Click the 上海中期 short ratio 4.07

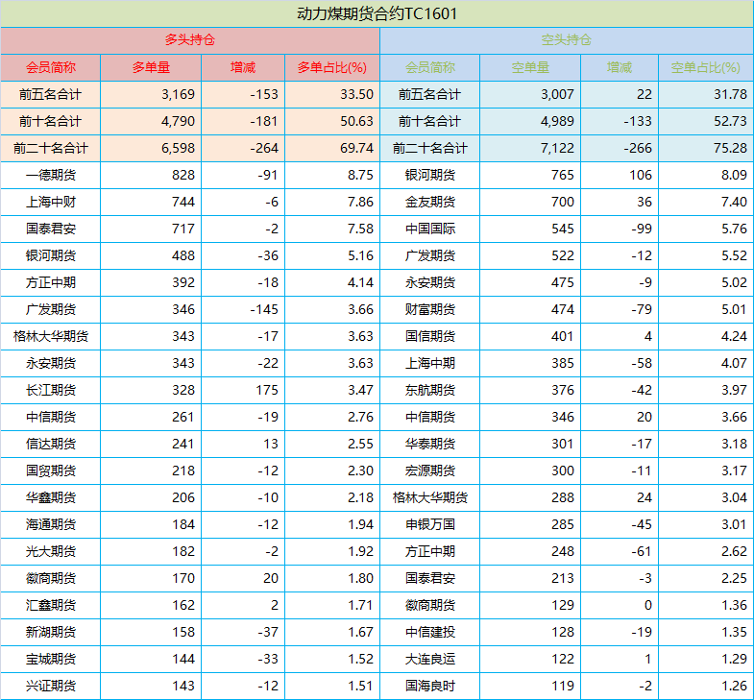click(734, 364)
